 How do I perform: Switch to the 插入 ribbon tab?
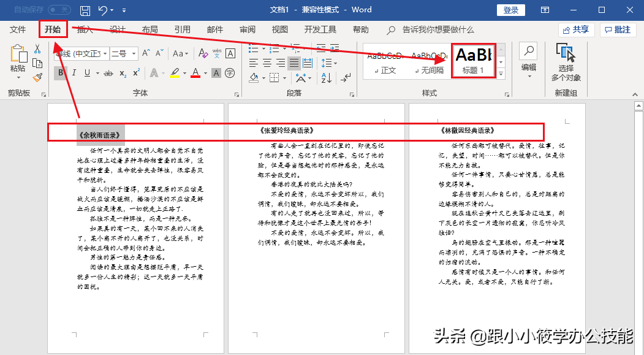[x=85, y=29]
